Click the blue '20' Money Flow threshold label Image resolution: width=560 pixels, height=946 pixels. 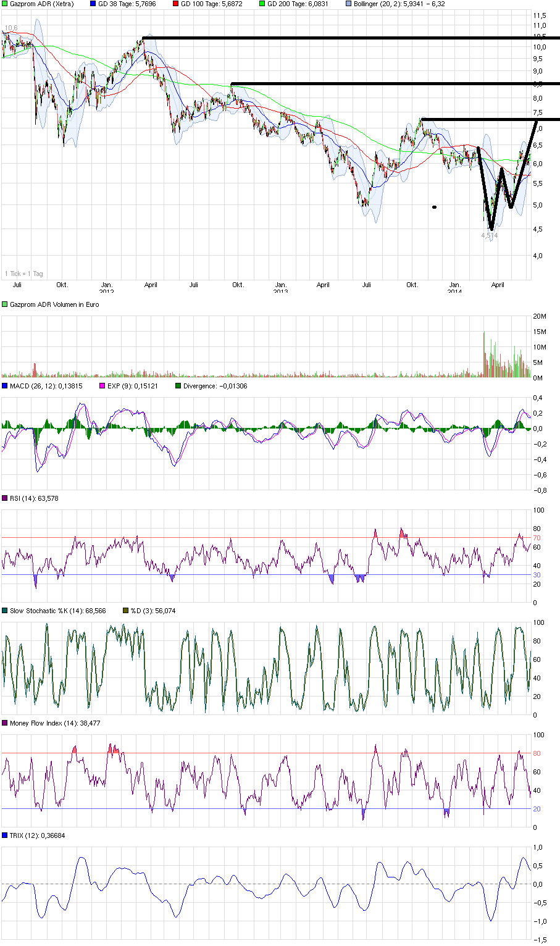coord(537,809)
